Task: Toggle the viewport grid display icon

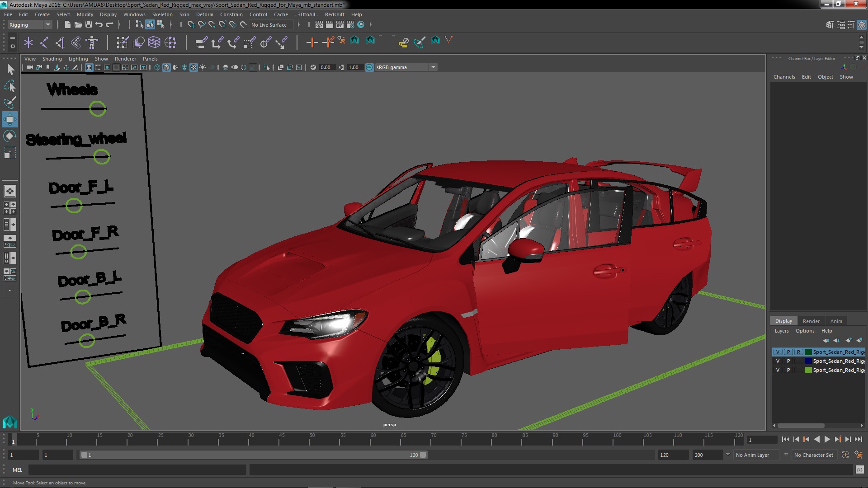Action: tap(89, 67)
